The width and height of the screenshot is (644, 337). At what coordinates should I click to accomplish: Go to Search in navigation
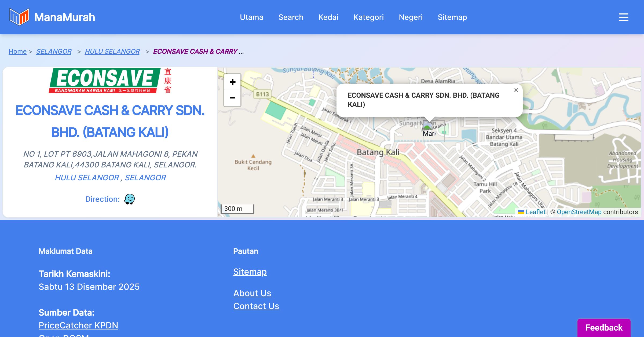291,17
